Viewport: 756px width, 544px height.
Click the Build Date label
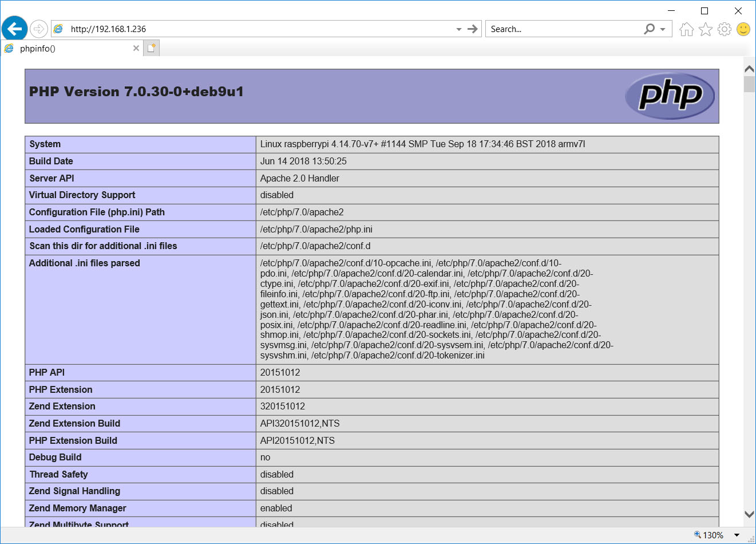click(51, 161)
